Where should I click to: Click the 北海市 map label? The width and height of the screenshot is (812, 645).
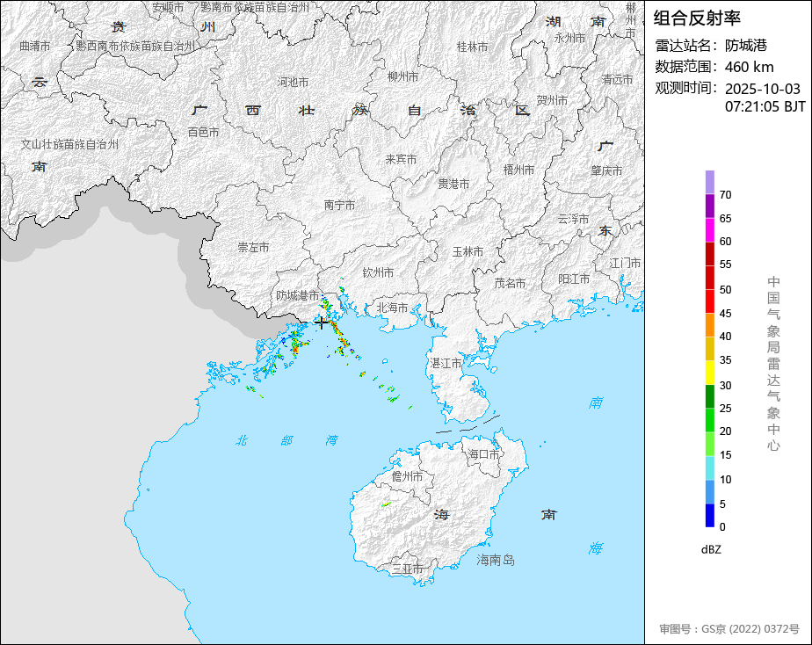click(392, 308)
